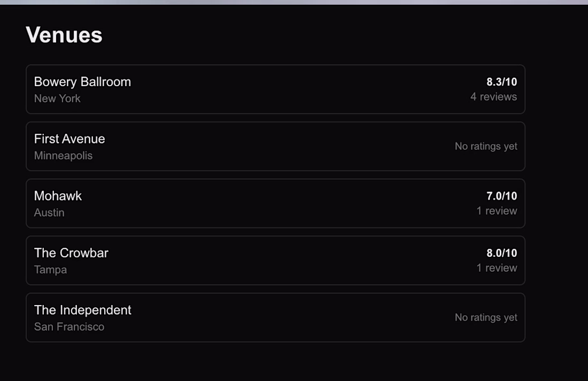Click First Avenue's No ratings yet text
Screen dimensions: 588x381
coord(486,146)
